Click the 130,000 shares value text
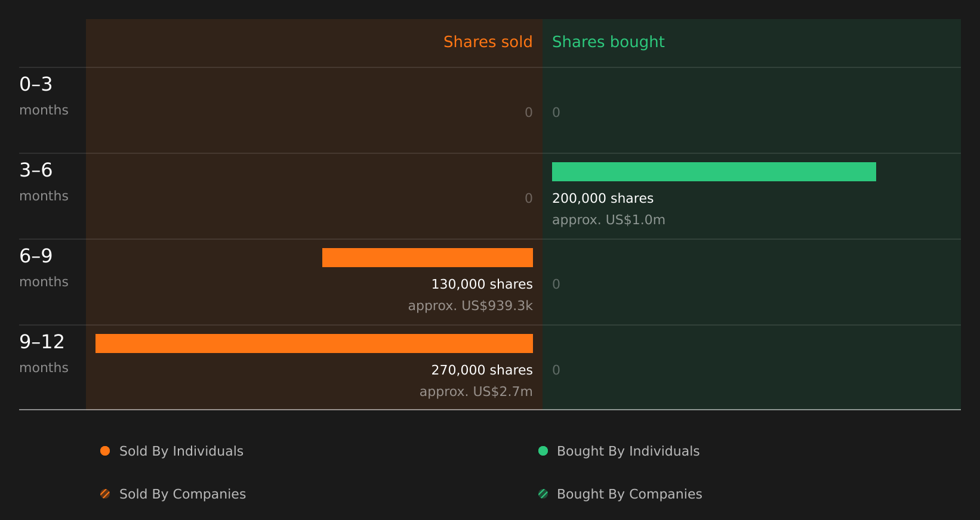Image resolution: width=980 pixels, height=520 pixels. click(482, 284)
